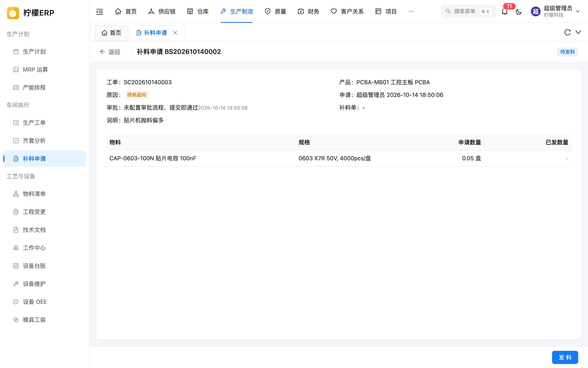Open 设备台账 sidebar item

[45, 266]
